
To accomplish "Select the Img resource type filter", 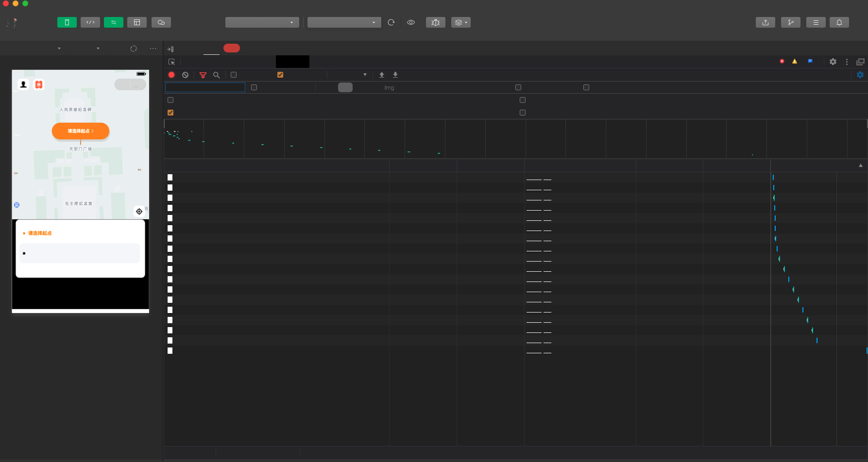I will pyautogui.click(x=389, y=88).
